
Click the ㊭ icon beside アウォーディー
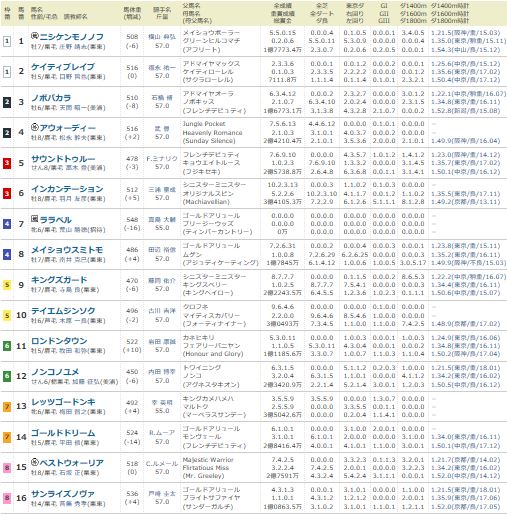pos(35,127)
